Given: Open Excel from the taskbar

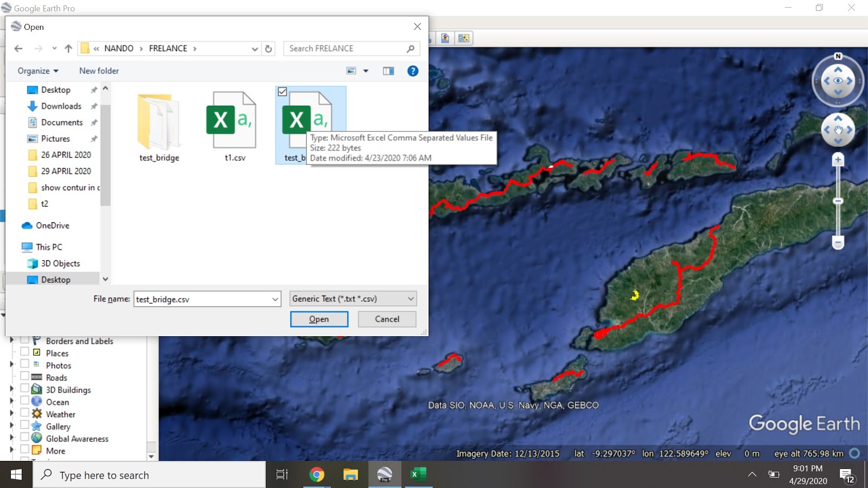Looking at the screenshot, I should (x=417, y=474).
